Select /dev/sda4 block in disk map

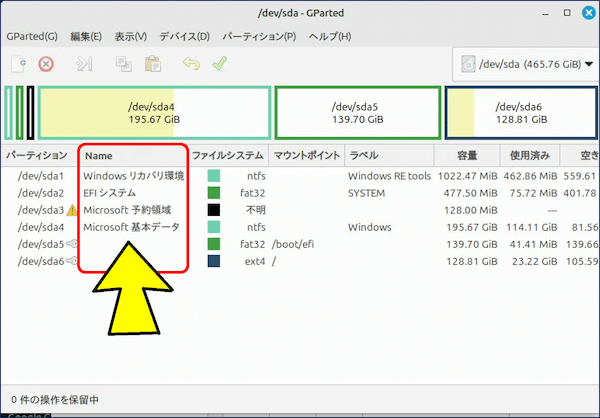[154, 112]
